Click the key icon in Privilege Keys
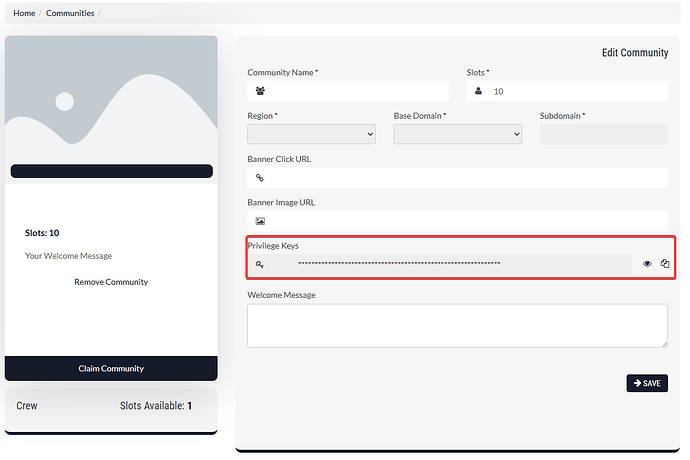The image size is (690, 460). [260, 264]
